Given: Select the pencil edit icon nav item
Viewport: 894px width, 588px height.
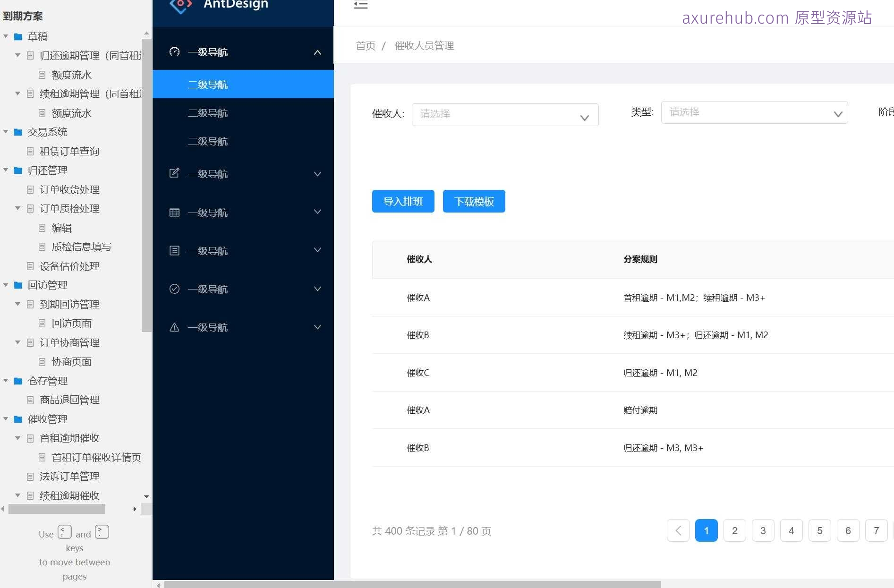Looking at the screenshot, I should click(x=174, y=173).
